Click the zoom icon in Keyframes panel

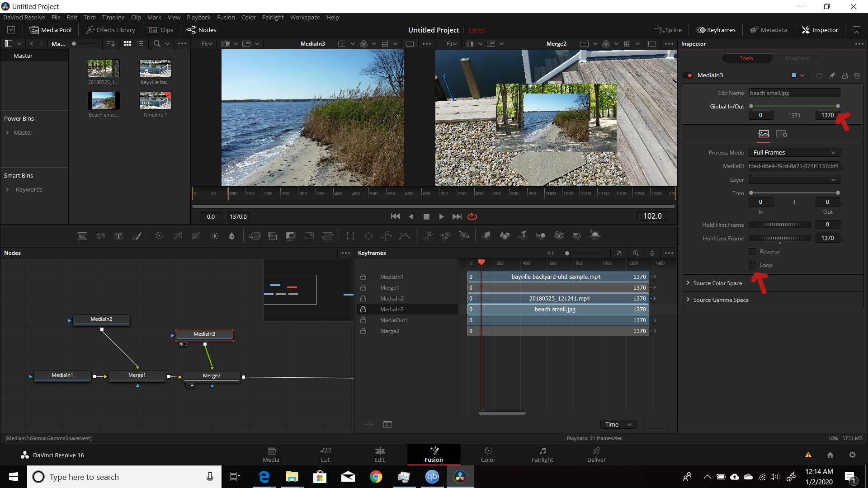636,253
